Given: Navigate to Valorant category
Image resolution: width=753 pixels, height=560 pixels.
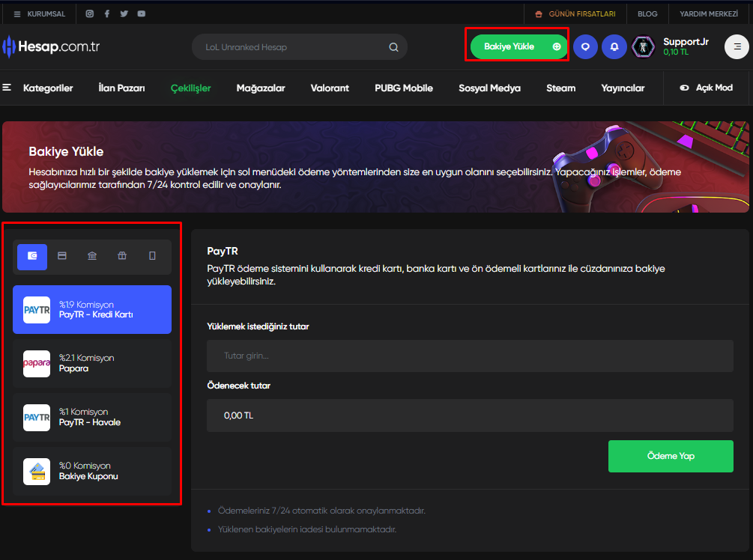Looking at the screenshot, I should point(330,88).
